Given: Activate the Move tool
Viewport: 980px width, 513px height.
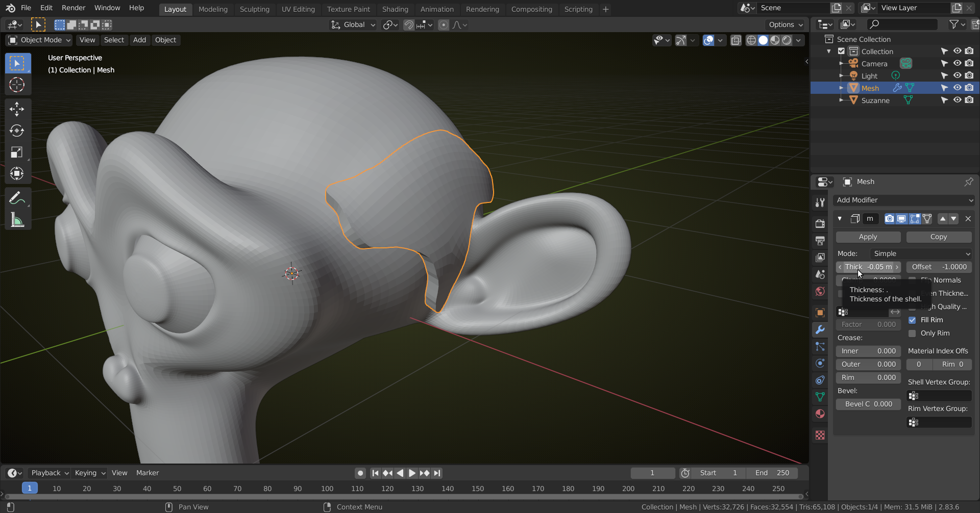Looking at the screenshot, I should [x=17, y=109].
